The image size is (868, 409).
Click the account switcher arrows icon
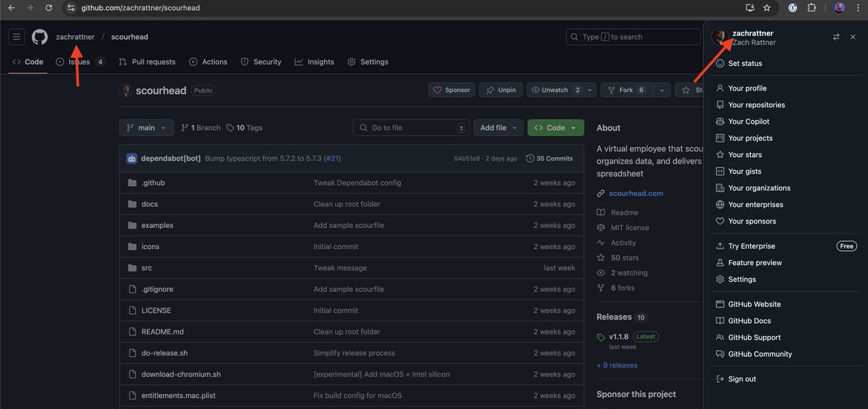point(836,37)
